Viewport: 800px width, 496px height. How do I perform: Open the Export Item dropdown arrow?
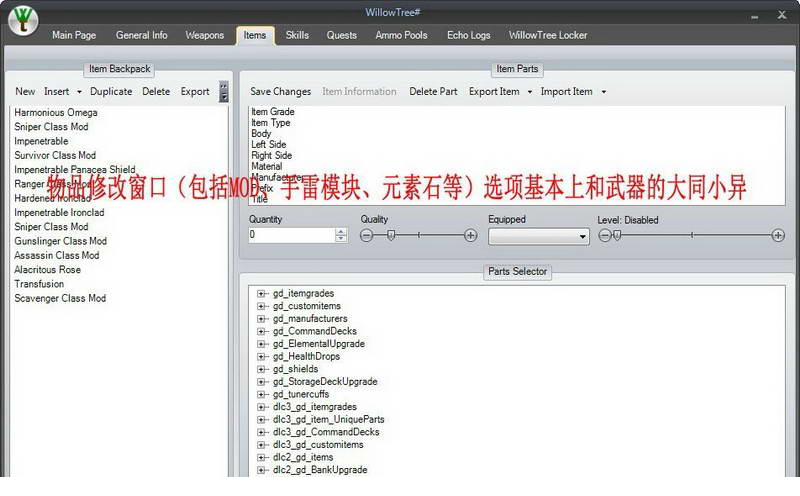tap(530, 92)
